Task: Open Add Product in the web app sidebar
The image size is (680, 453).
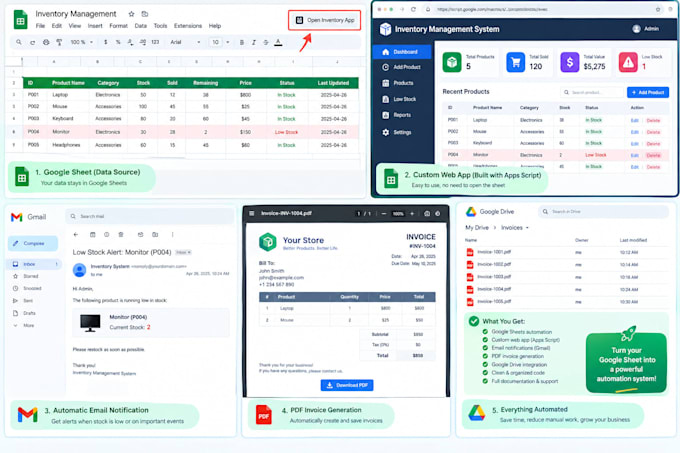Action: [x=402, y=67]
